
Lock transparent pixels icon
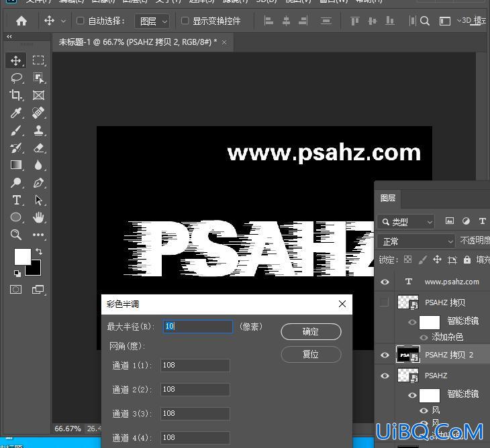(407, 260)
